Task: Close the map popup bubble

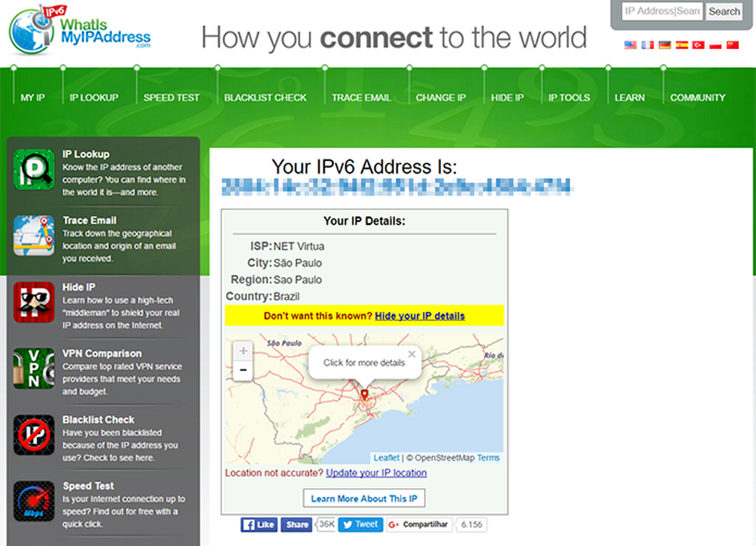Action: (x=411, y=354)
